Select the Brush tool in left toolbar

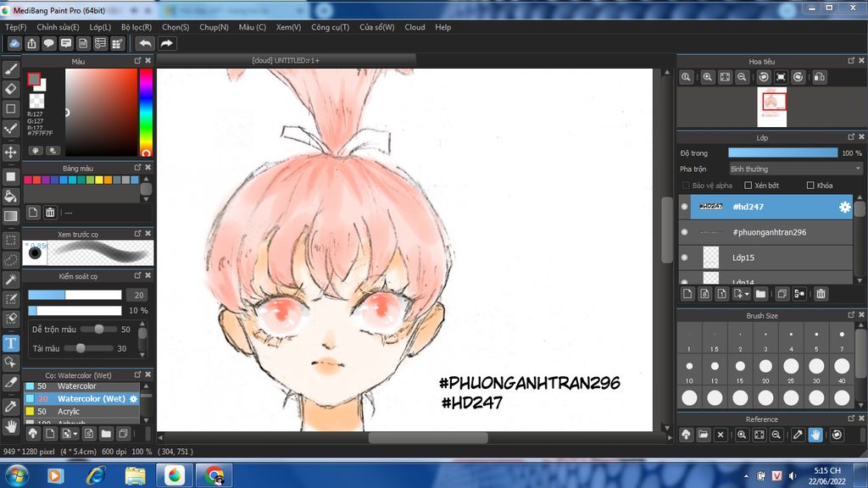tap(10, 69)
